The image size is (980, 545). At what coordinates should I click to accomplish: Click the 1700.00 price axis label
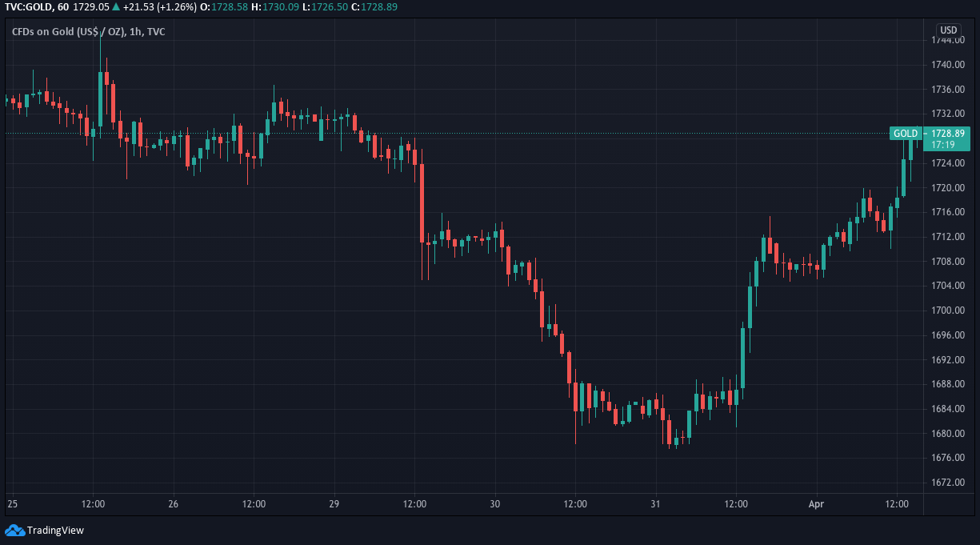[x=946, y=311]
